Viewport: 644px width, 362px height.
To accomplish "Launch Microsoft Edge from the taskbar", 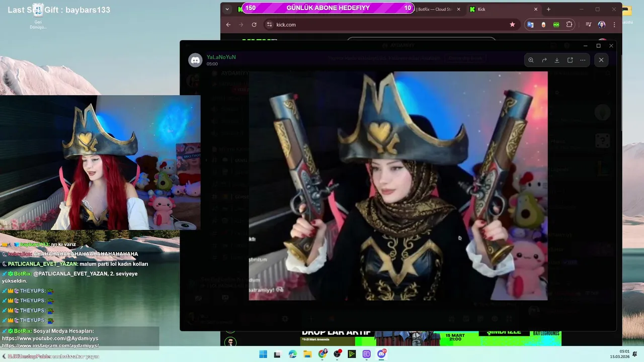I will click(x=293, y=354).
